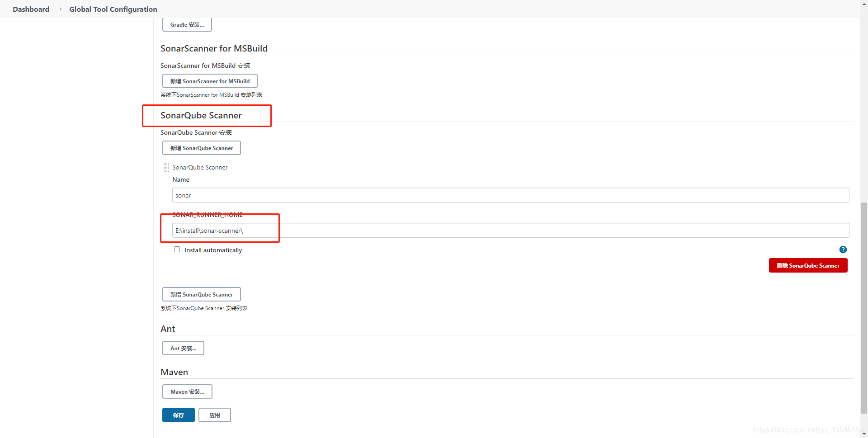Screen dimensions: 868x438
Task: Click the scrollbar up arrow
Action: [864, 4]
